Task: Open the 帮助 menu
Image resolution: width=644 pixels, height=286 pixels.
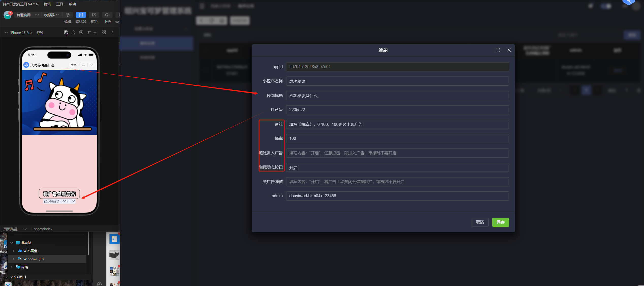Action: [72, 4]
